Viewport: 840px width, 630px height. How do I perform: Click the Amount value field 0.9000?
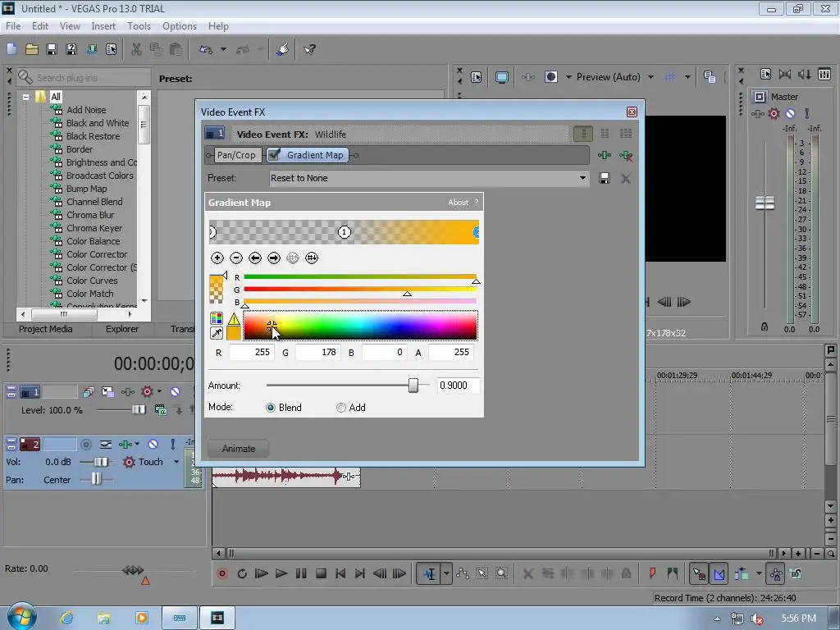coord(458,386)
